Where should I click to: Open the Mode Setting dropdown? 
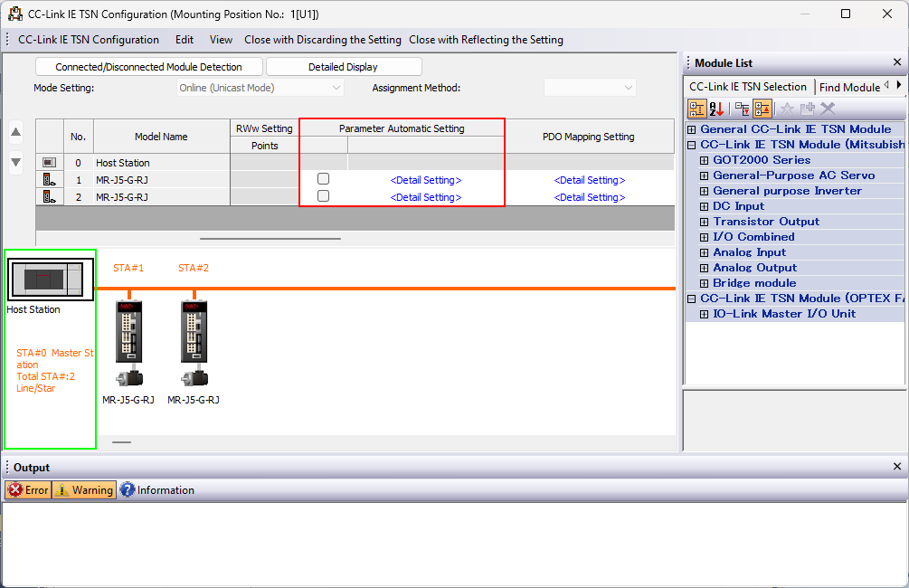(260, 88)
